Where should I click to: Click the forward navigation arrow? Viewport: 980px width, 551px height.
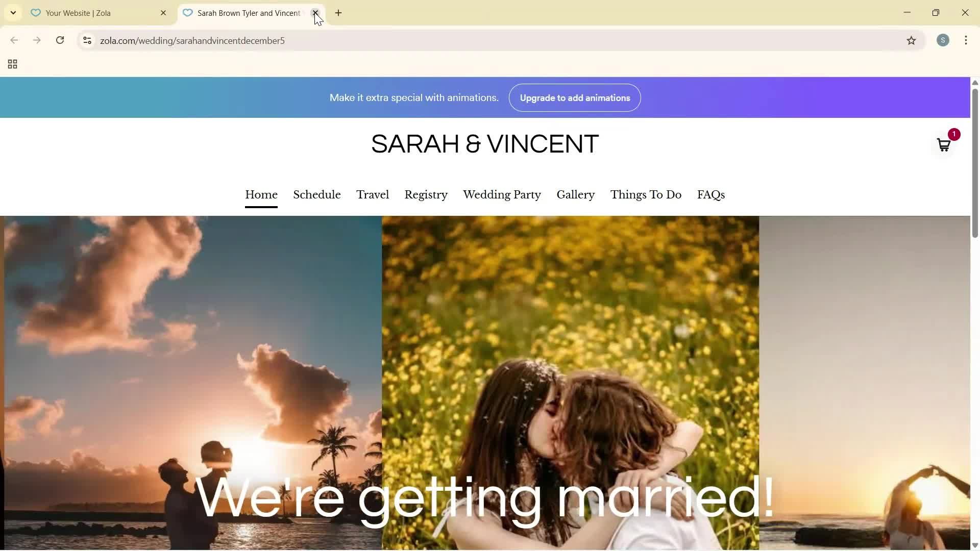point(36,40)
